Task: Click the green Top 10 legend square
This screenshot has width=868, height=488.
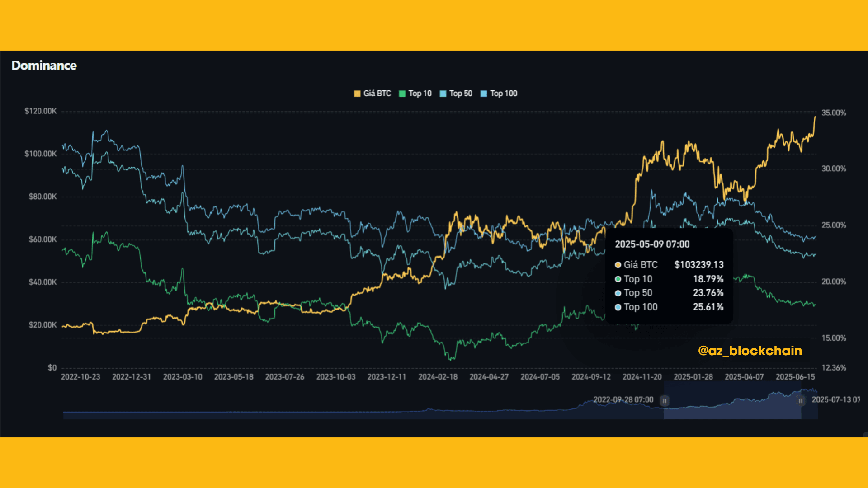Action: (x=402, y=94)
